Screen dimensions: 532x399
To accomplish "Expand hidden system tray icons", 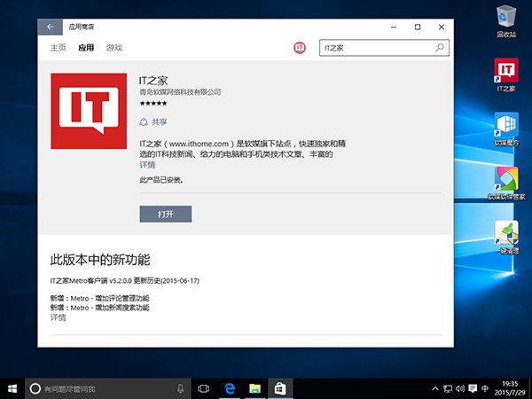I will point(434,388).
